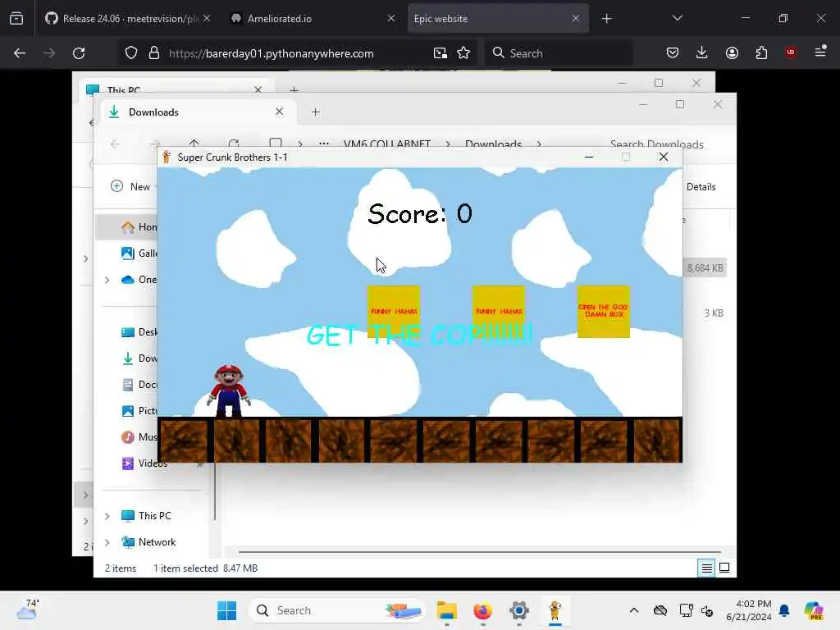Open Details pane in Downloads Explorer
The width and height of the screenshot is (840, 630).
[x=701, y=186]
